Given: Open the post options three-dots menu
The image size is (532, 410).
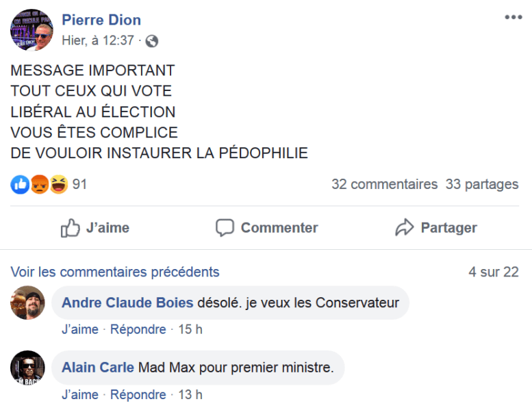Looking at the screenshot, I should click(513, 18).
